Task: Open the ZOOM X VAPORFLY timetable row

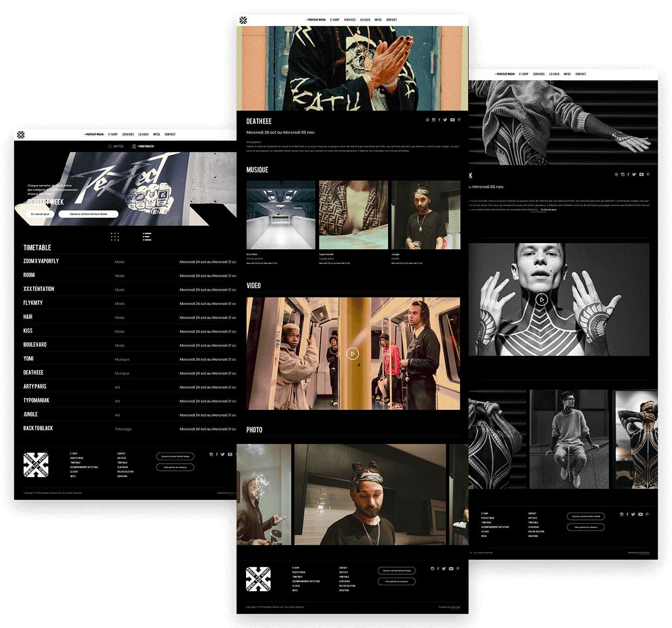Action: (x=41, y=261)
